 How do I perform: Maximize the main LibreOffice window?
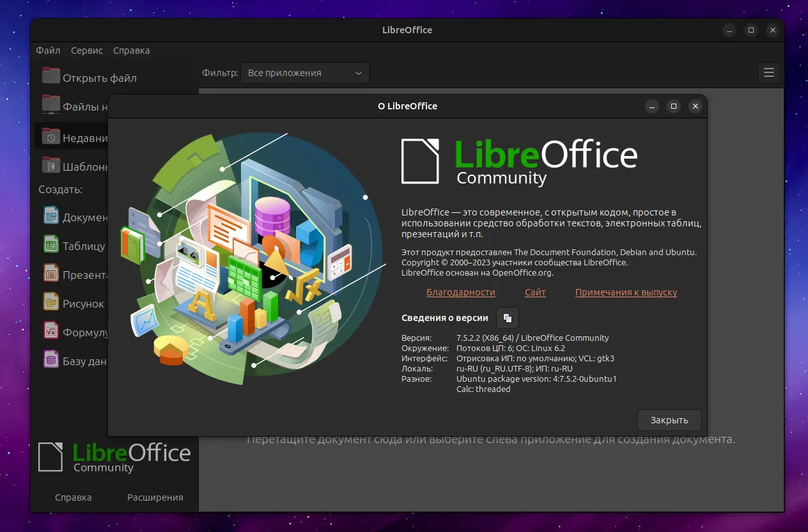(x=751, y=30)
